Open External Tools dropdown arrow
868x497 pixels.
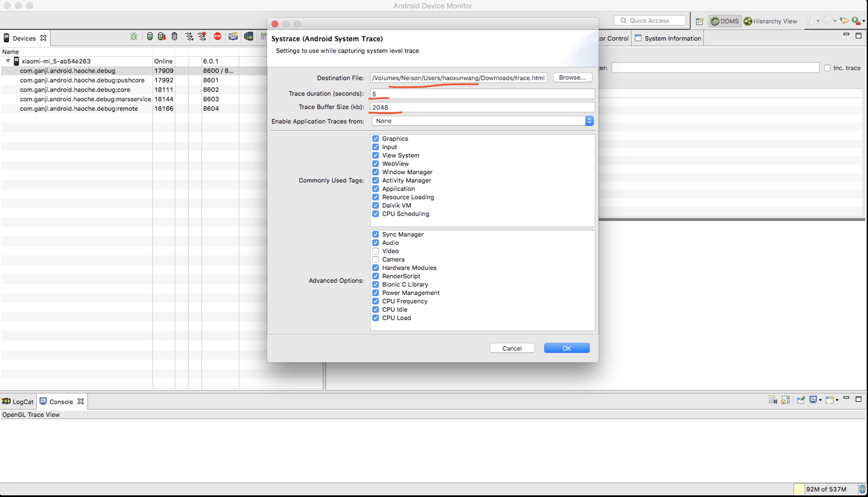864,21
